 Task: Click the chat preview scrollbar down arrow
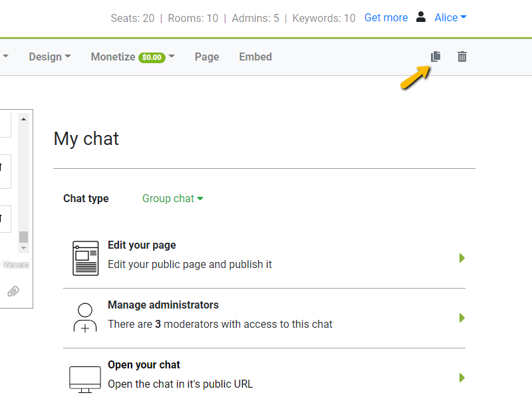tap(24, 247)
